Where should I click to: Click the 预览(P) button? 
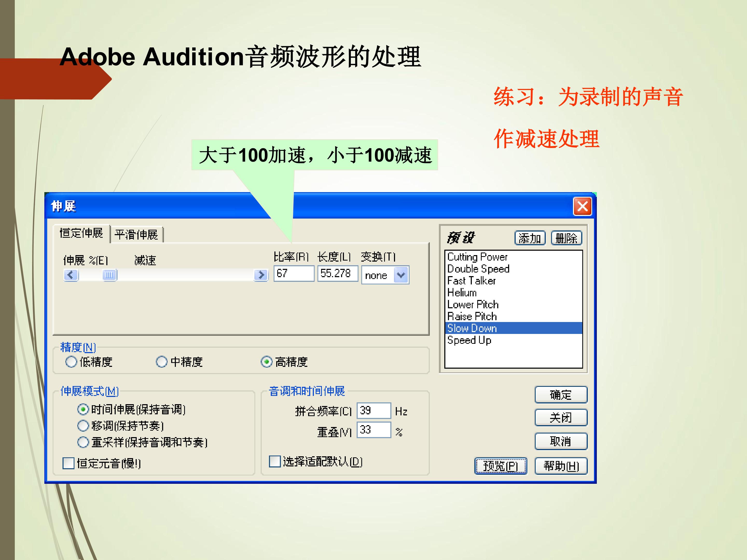tap(501, 466)
